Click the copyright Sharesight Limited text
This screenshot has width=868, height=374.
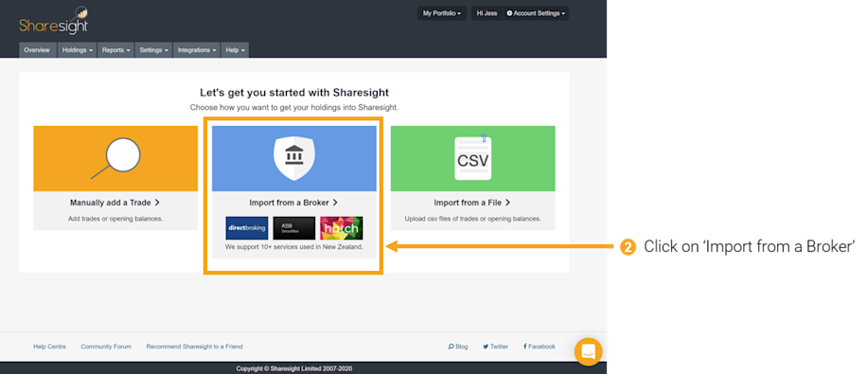click(294, 368)
